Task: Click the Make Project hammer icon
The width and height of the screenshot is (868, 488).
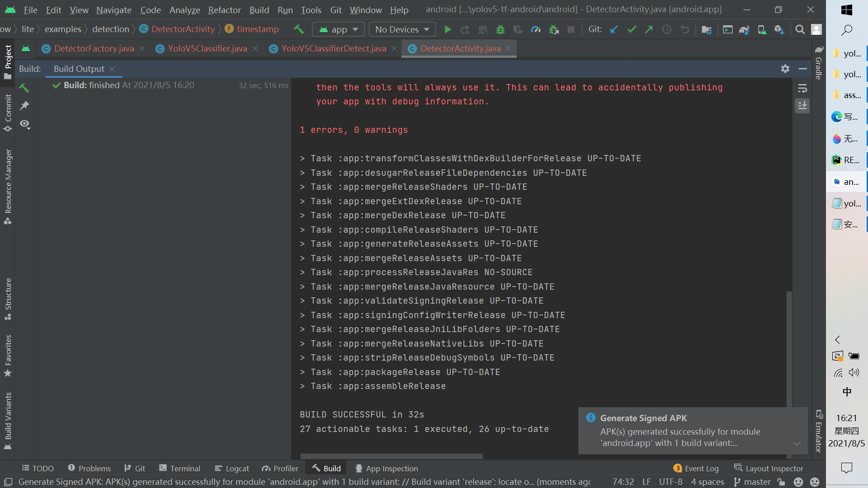Action: pyautogui.click(x=299, y=29)
